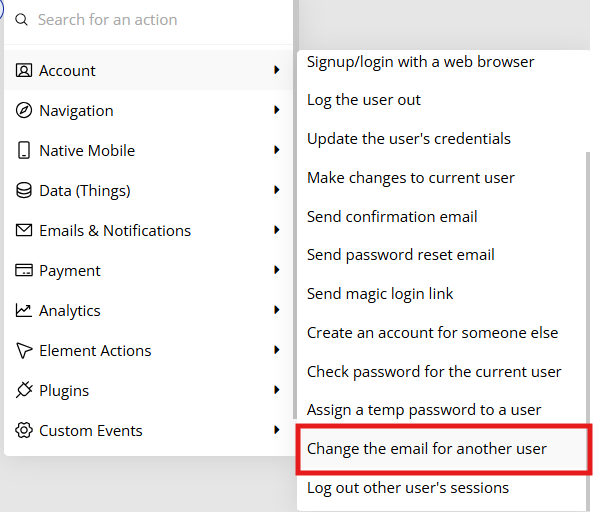The width and height of the screenshot is (593, 512).
Task: Click the Emails & Notifications envelope icon
Action: click(x=23, y=230)
